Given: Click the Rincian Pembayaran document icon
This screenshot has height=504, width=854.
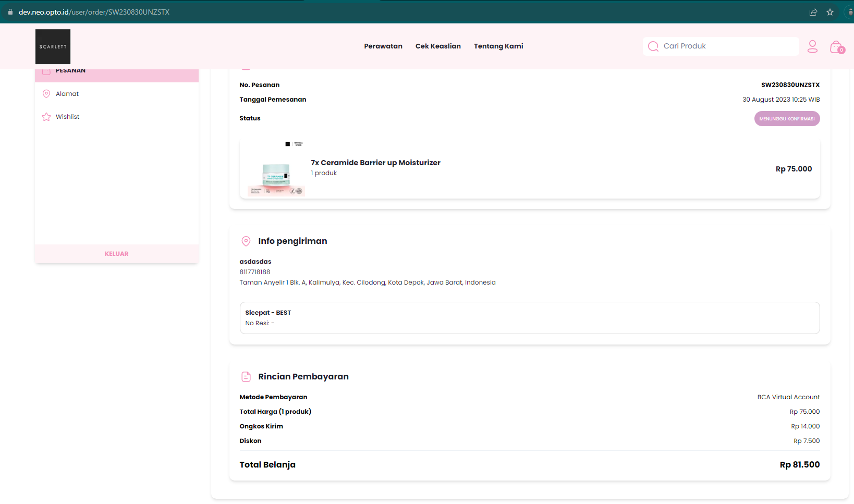Looking at the screenshot, I should point(246,377).
